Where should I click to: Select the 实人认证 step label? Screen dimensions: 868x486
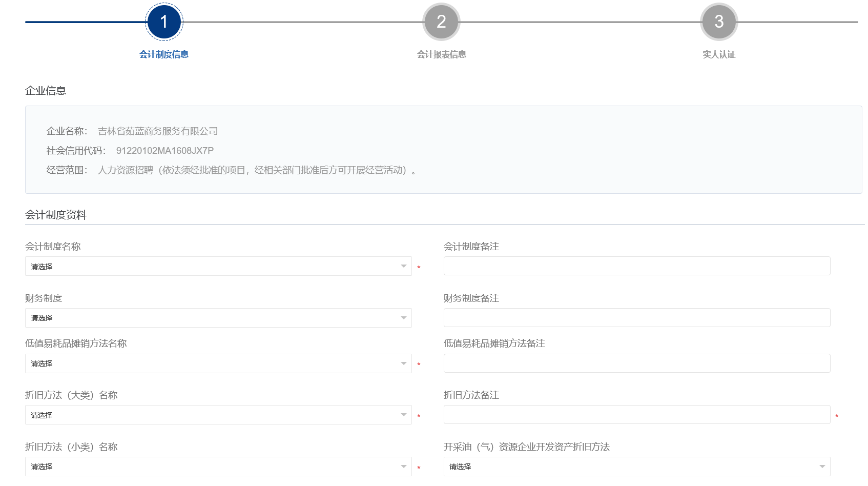coord(719,54)
